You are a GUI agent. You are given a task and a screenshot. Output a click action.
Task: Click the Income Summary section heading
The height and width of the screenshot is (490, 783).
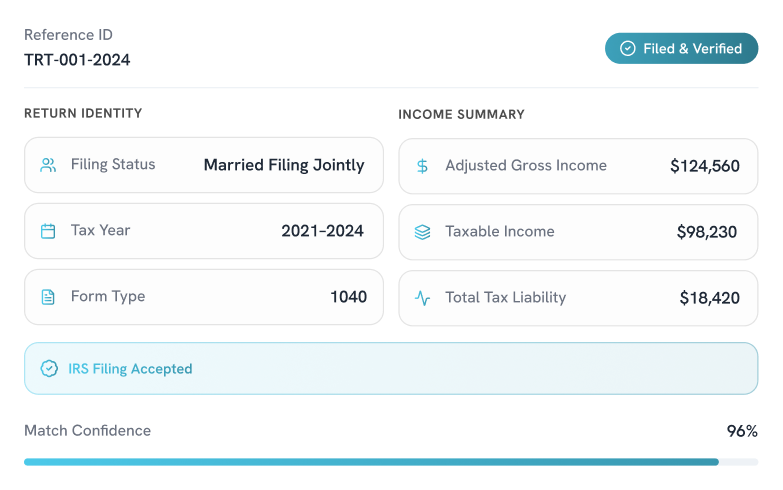pos(461,115)
